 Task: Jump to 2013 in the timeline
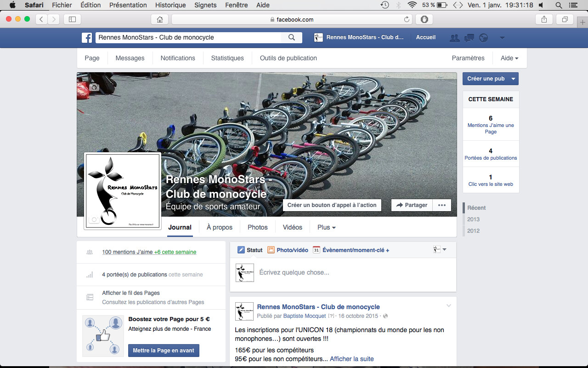point(473,219)
